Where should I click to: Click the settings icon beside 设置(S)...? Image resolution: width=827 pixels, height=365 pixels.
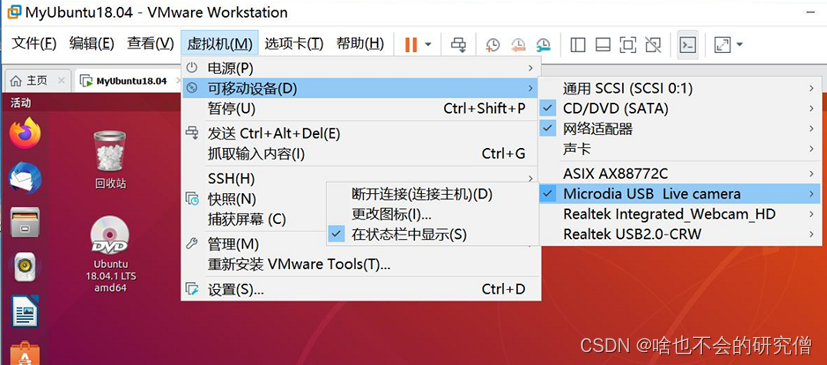pos(192,289)
